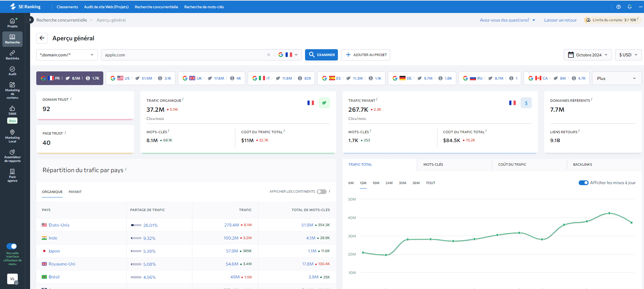The width and height of the screenshot is (644, 289).
Task: Click the back arrow beside Aperçu général
Action: 42,38
